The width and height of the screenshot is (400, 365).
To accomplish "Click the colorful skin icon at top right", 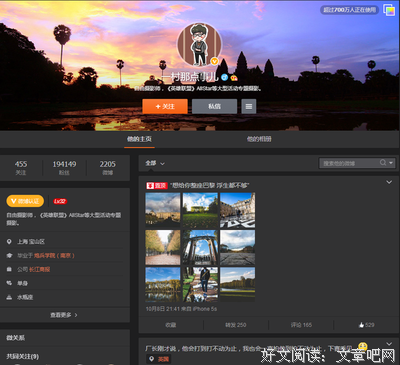I will tap(389, 10).
